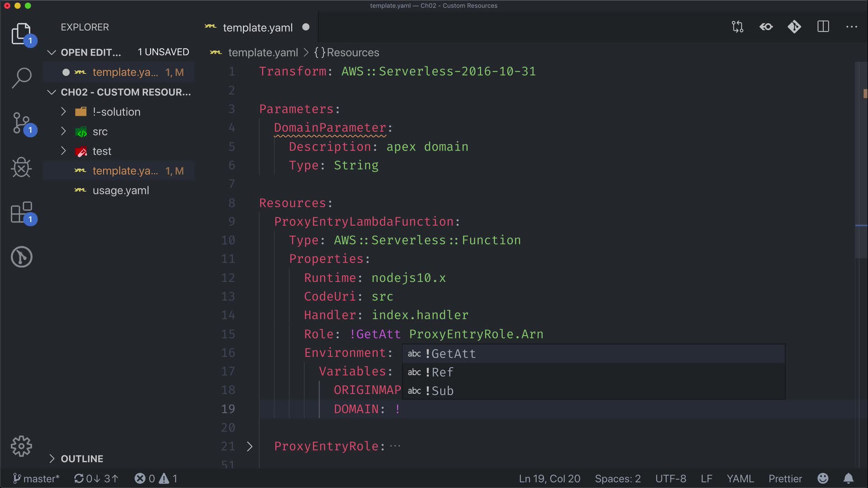
Task: Open the Source Control view
Action: (21, 123)
